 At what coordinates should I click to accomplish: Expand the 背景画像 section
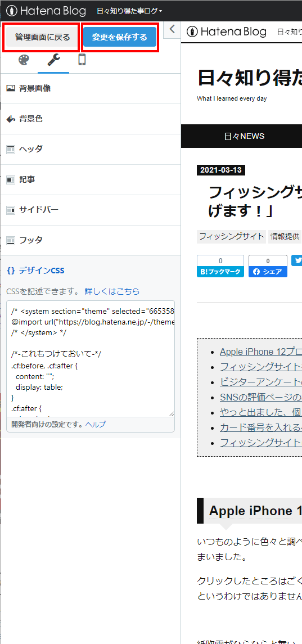coord(91,88)
